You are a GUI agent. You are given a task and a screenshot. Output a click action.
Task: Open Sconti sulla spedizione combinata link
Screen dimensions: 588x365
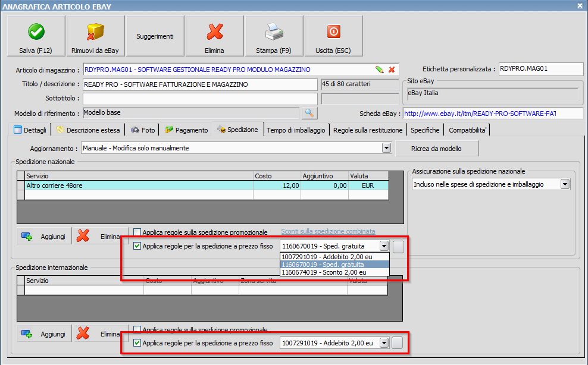(x=328, y=231)
